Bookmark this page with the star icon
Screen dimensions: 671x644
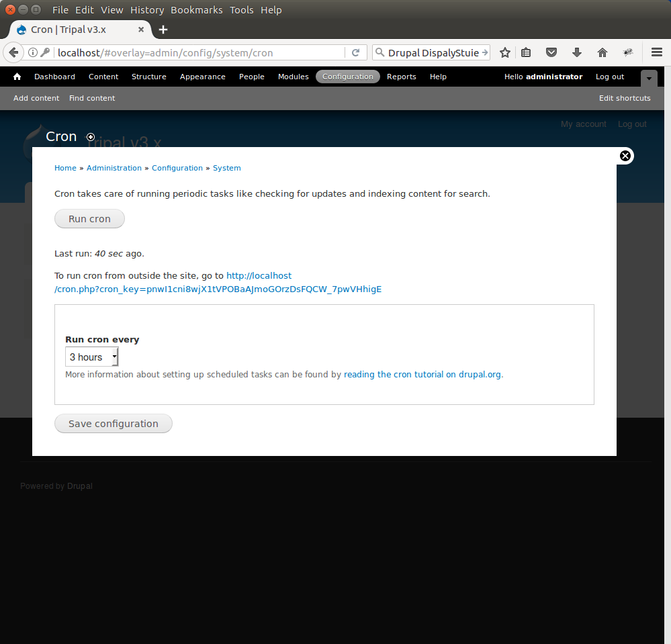point(505,52)
